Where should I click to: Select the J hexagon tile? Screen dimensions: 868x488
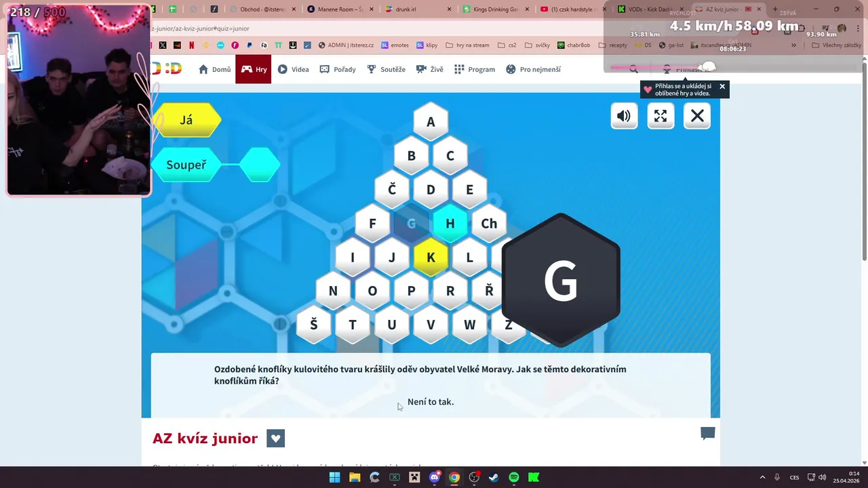click(x=392, y=258)
